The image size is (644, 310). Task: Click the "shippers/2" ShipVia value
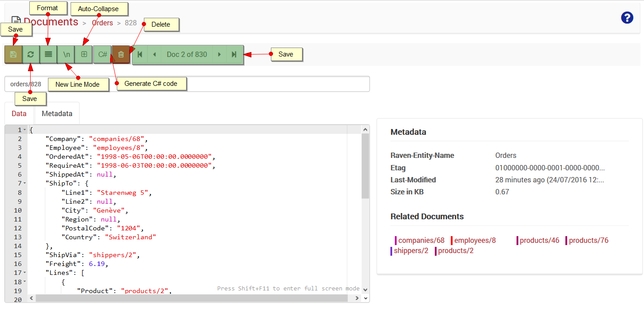112,255
